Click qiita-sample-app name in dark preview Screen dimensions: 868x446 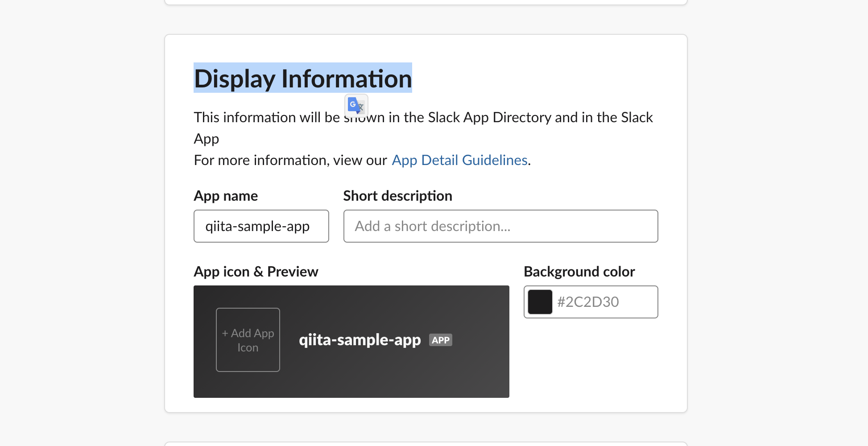click(360, 340)
